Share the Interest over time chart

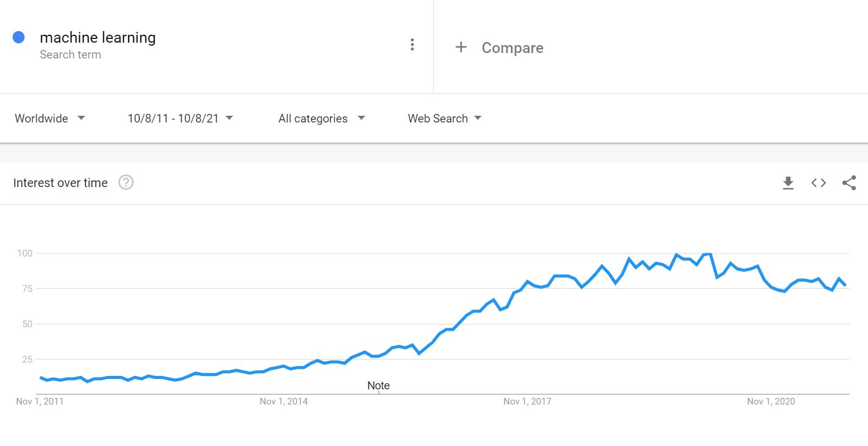point(849,182)
